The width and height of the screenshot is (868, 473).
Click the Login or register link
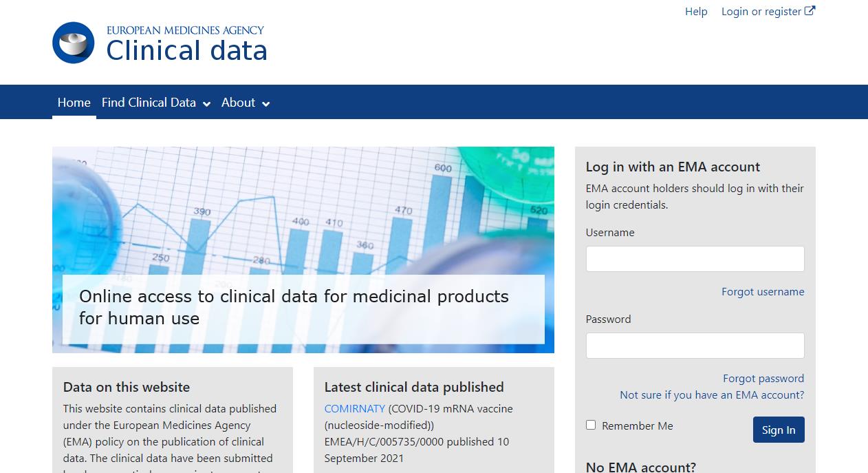760,11
